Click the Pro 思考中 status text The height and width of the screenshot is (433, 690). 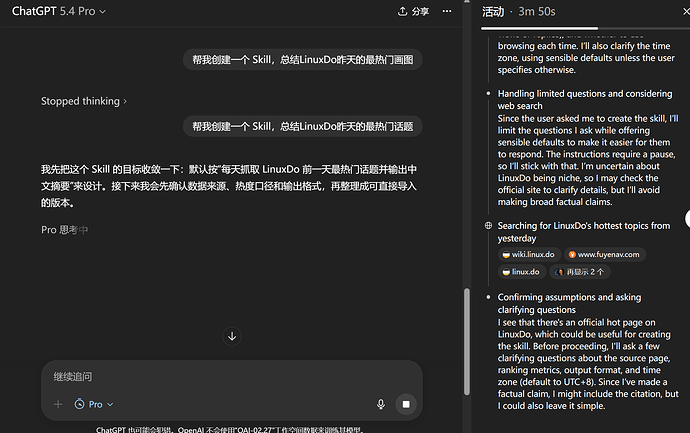coord(65,230)
